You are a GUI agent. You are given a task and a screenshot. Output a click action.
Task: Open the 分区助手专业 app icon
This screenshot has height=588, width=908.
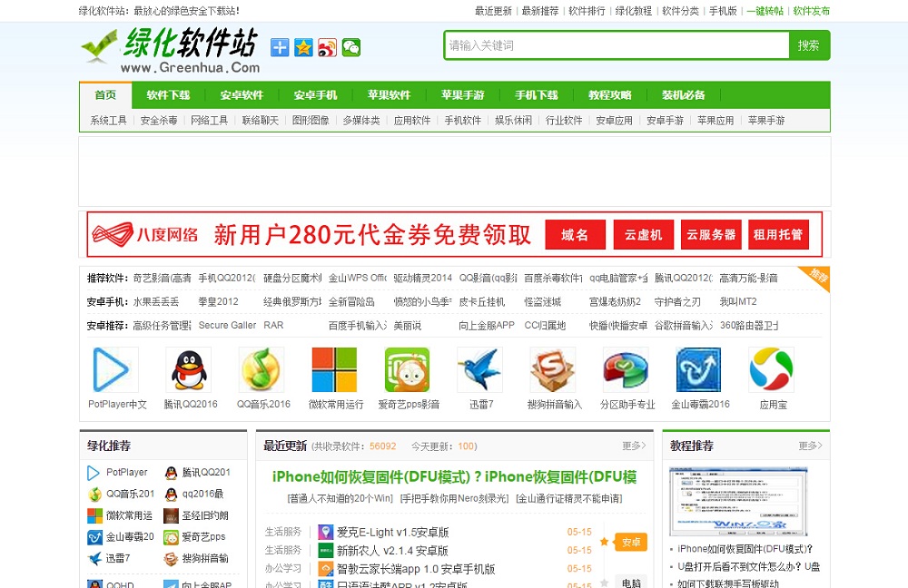tap(626, 370)
